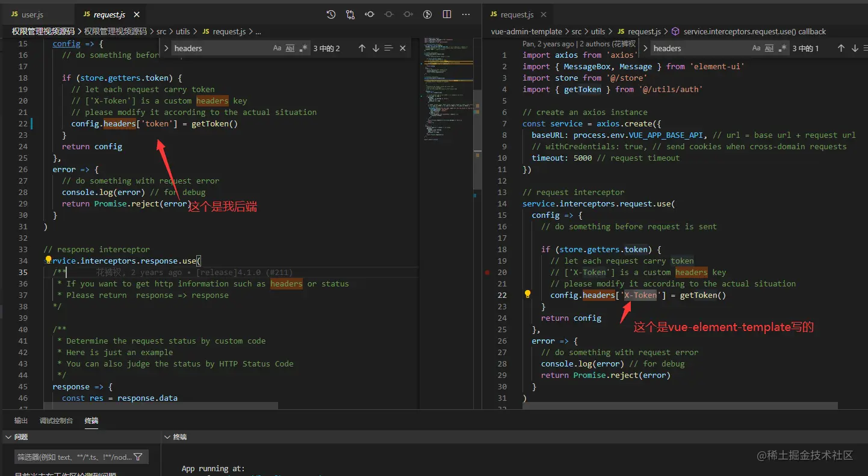Collapse the 终端 section header

pyautogui.click(x=167, y=437)
